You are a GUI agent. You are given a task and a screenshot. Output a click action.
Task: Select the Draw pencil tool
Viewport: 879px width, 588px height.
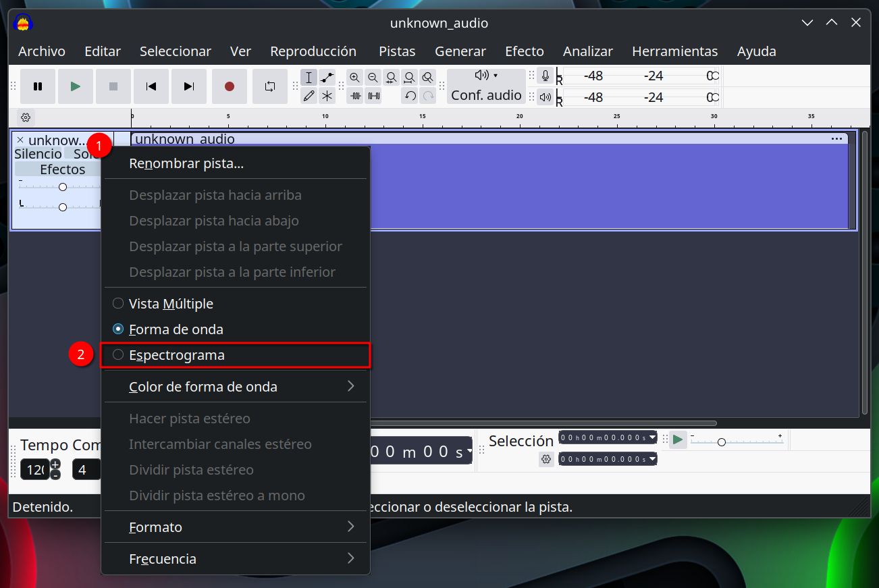(309, 96)
